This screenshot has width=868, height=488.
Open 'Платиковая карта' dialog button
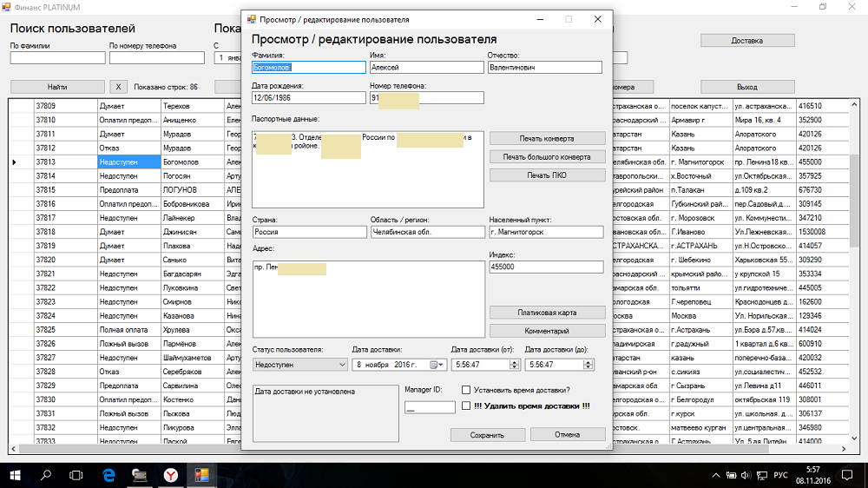[x=547, y=313]
